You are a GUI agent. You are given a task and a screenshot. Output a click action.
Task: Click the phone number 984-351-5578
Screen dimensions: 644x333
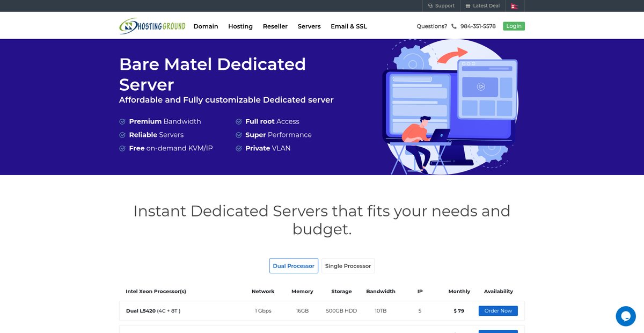(x=478, y=26)
